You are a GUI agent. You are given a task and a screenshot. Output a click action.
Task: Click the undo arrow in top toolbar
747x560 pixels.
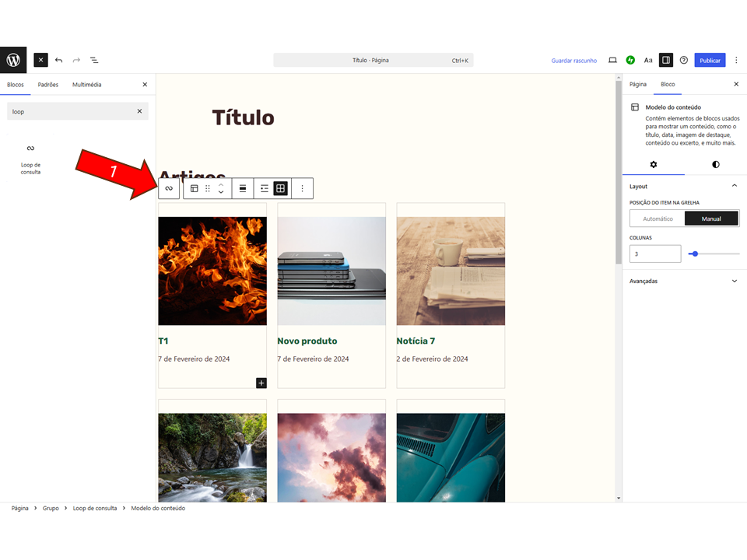[x=58, y=60]
